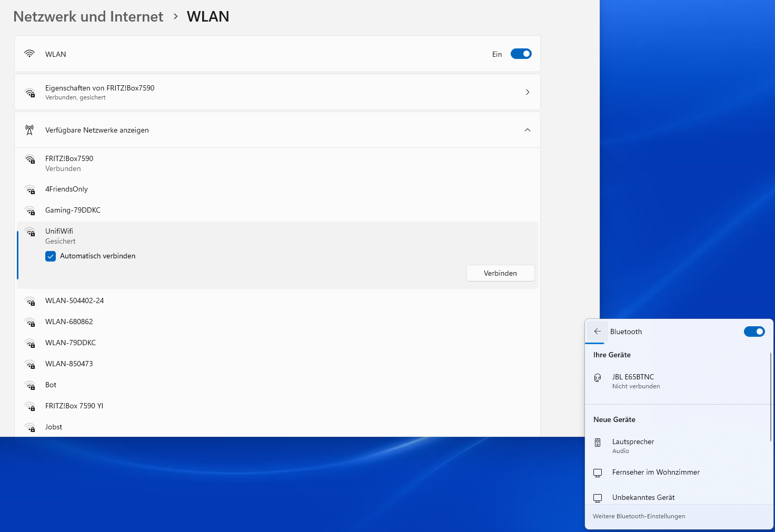
Task: Collapse Verfügbare Netzwerke anzeigen section
Action: pos(528,130)
